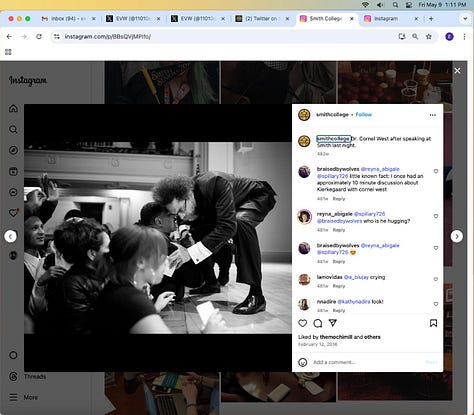The width and height of the screenshot is (474, 415).
Task: Click smithcollege username in caption
Action: coord(333,138)
